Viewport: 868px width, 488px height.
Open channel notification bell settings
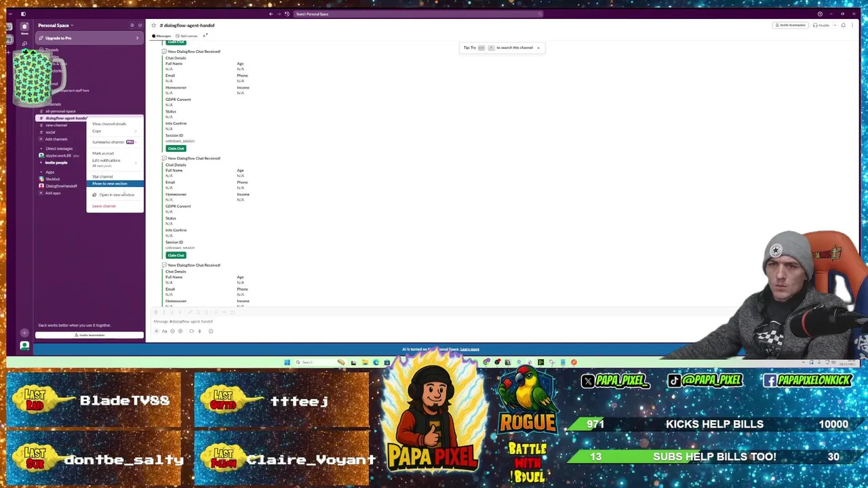coord(843,25)
